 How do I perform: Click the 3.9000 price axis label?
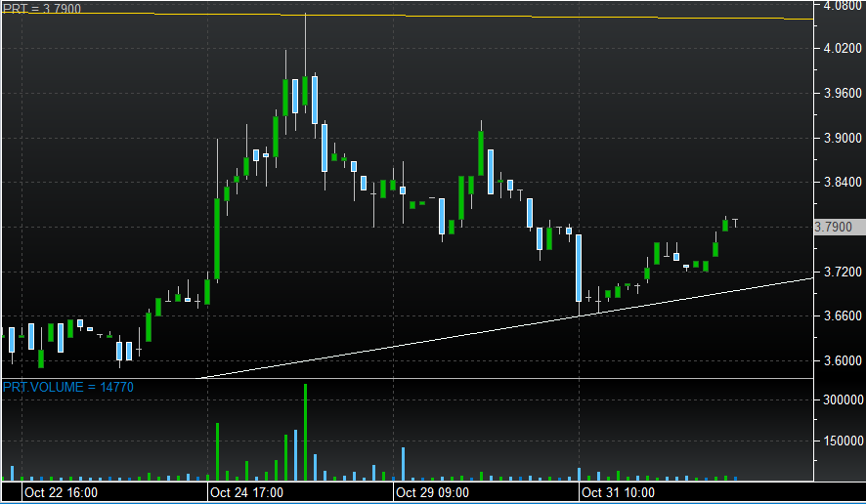tap(843, 138)
